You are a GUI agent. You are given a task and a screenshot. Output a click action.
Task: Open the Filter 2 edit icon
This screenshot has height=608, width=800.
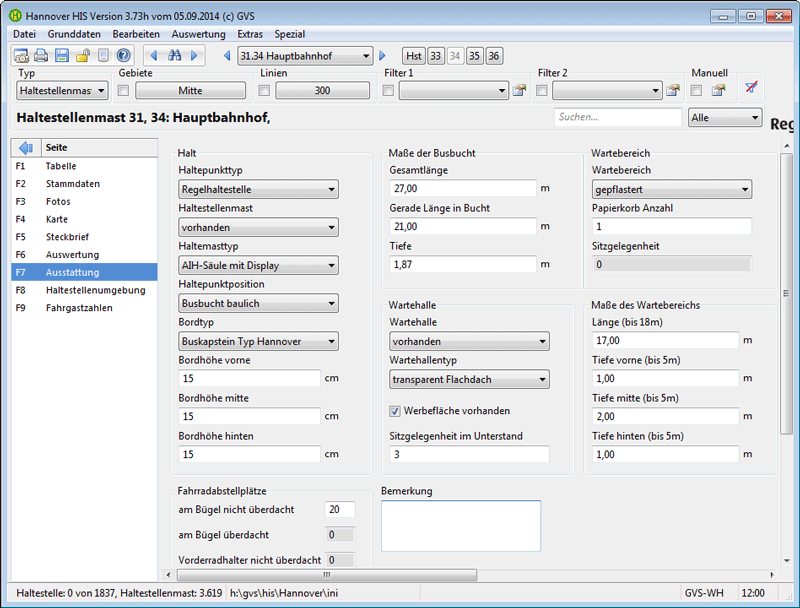(x=673, y=90)
